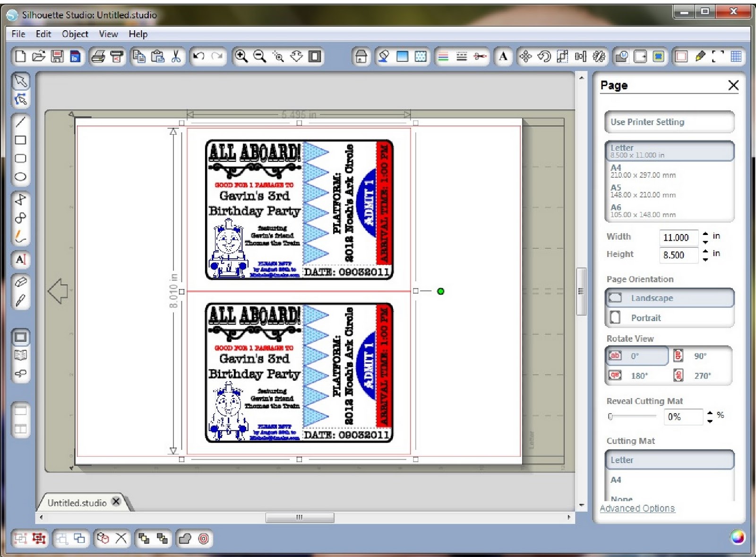Decrease the page Height value
756x557 pixels.
point(705,259)
